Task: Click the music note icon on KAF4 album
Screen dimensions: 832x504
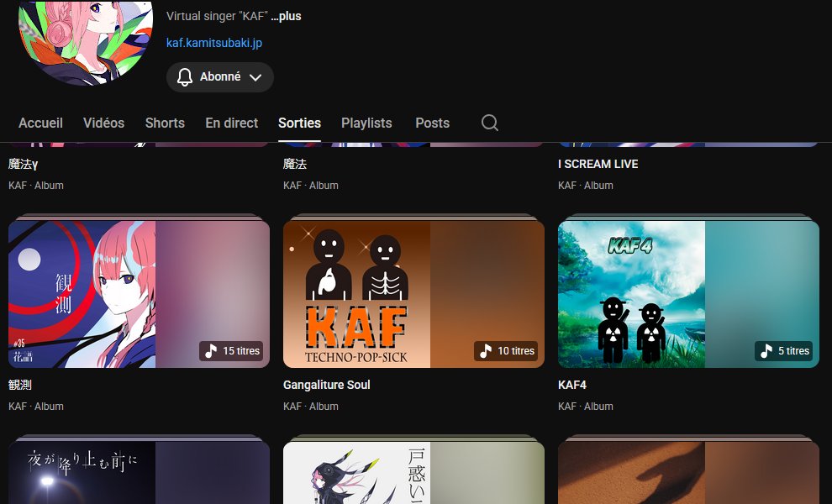Action: point(766,350)
